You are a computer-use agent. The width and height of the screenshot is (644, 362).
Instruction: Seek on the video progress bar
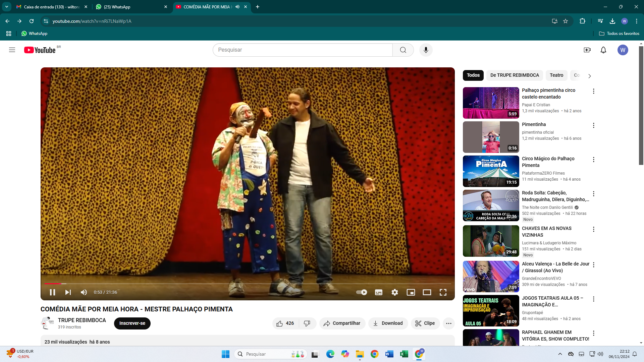(235, 284)
